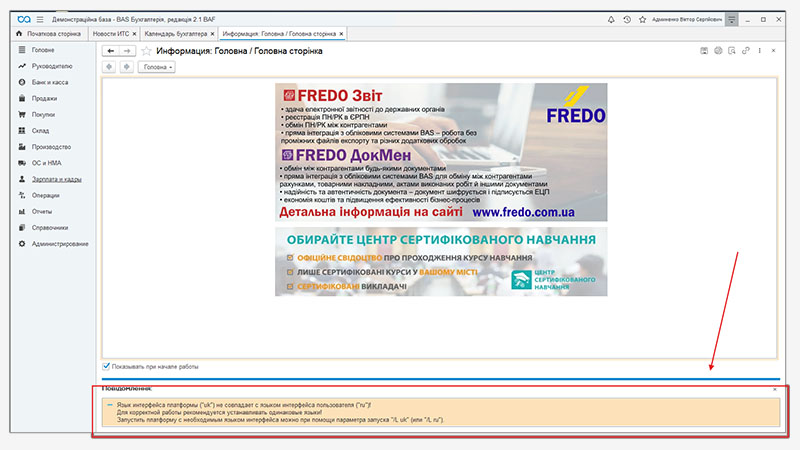Go forward with right arrow button
This screenshot has width=800, height=450.
pyautogui.click(x=127, y=51)
